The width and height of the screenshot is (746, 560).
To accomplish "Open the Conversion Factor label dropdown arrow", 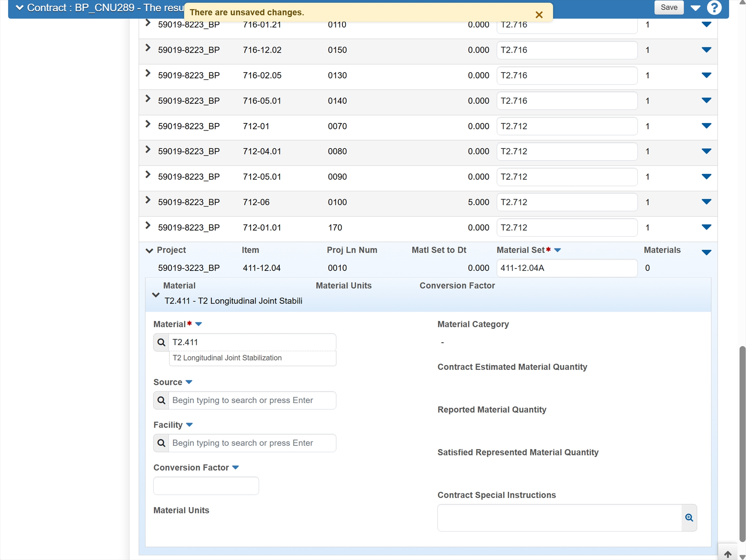I will tap(236, 468).
